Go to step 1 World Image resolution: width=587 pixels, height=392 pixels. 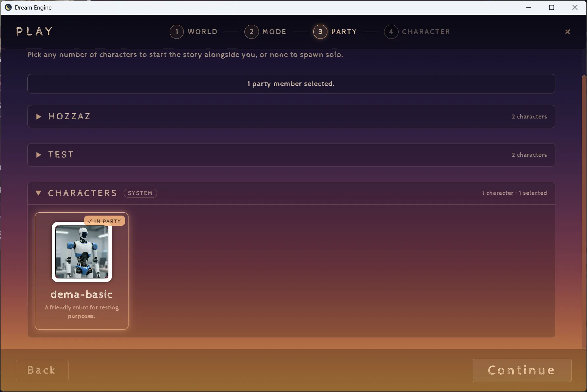pyautogui.click(x=194, y=32)
